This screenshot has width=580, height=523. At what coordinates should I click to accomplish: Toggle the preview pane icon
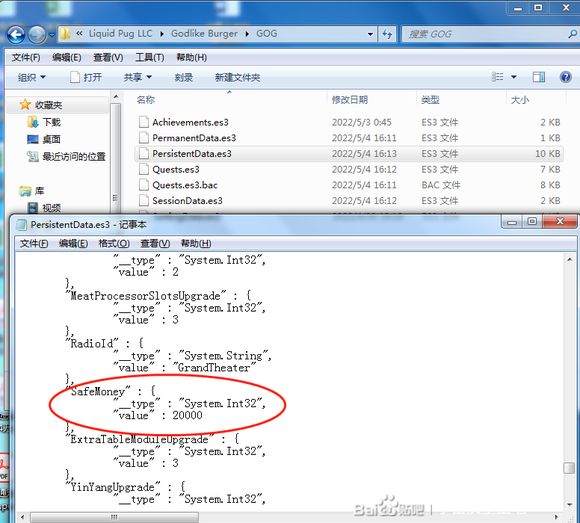(x=539, y=77)
